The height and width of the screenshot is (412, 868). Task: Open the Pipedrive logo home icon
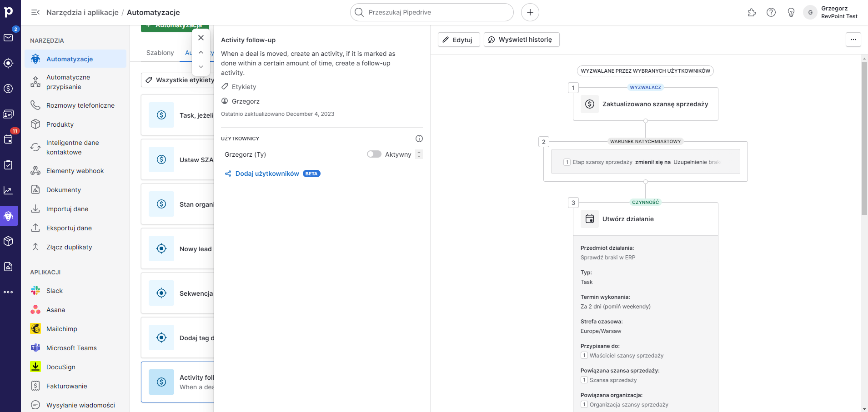click(9, 12)
